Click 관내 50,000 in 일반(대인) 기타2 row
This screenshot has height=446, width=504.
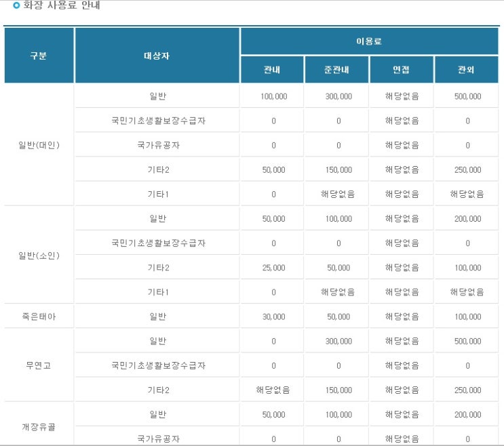274,170
